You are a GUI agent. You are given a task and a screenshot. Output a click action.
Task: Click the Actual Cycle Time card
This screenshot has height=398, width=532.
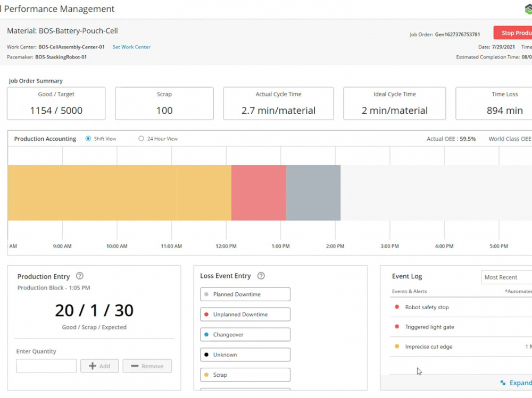278,104
